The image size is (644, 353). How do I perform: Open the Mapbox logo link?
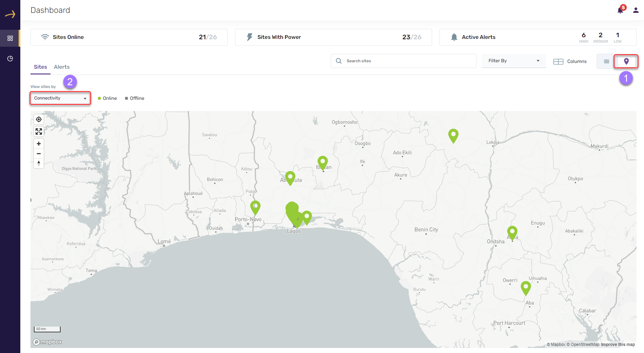coord(47,342)
